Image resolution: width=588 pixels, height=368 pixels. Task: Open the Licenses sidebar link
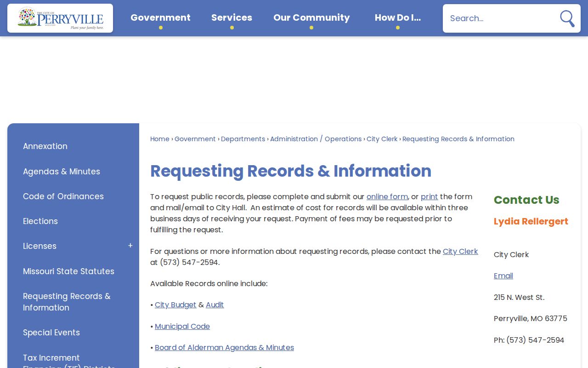pyautogui.click(x=40, y=246)
